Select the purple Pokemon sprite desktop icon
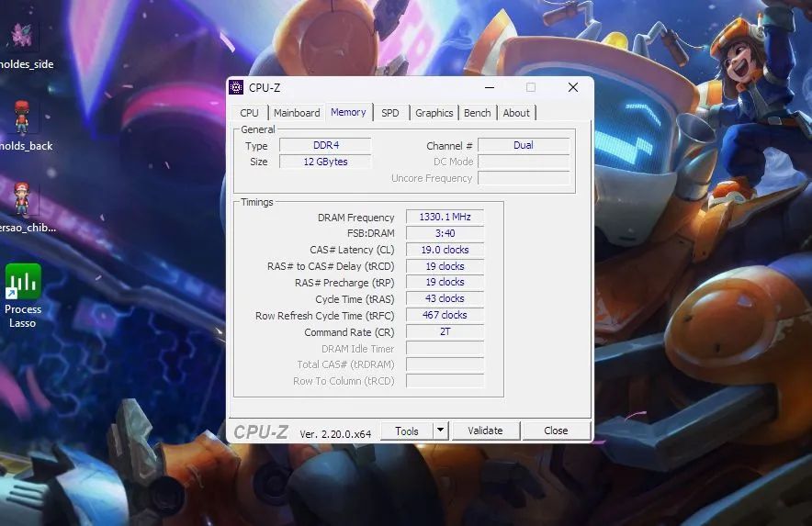The height and width of the screenshot is (526, 812). (22, 36)
